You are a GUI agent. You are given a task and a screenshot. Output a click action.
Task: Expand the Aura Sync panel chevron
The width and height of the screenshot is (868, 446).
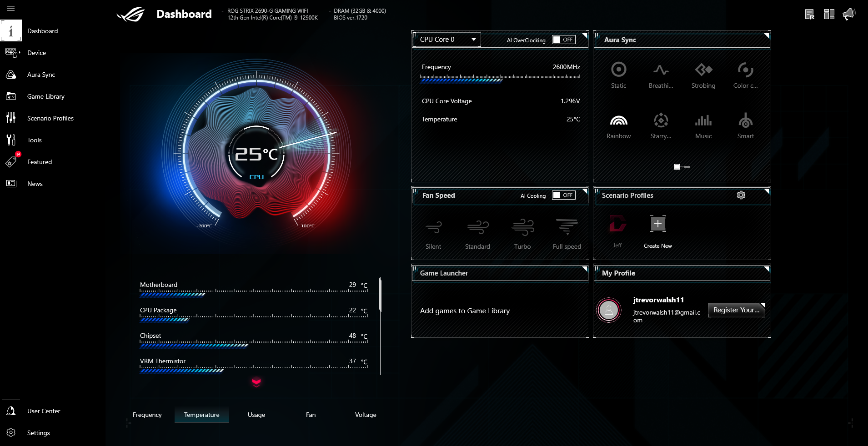pyautogui.click(x=766, y=36)
